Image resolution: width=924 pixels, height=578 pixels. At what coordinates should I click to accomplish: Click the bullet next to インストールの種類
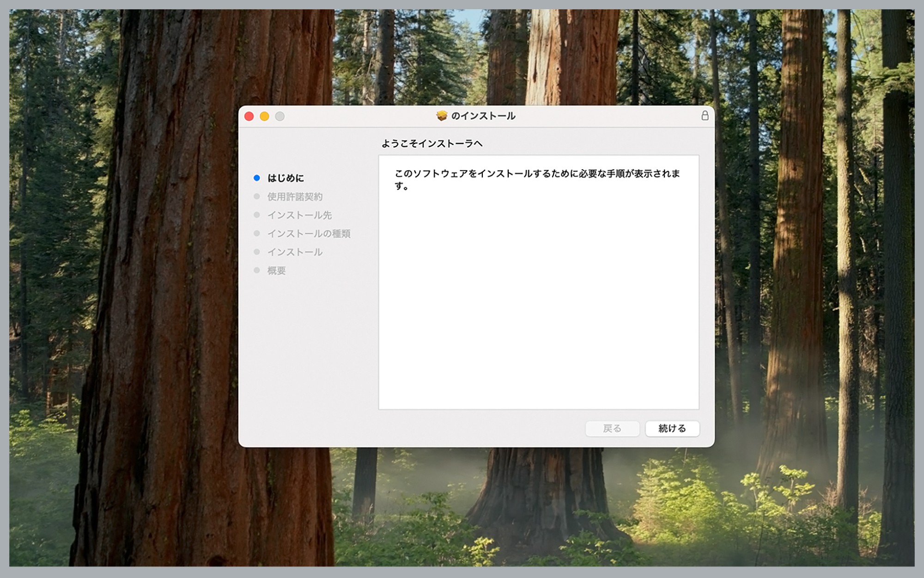[257, 234]
